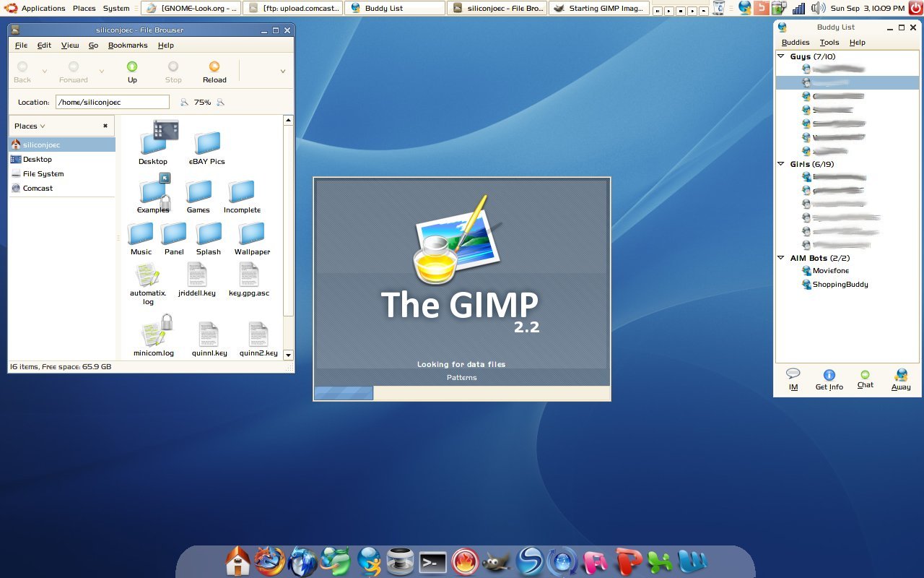Image resolution: width=924 pixels, height=578 pixels.
Task: Select Comcast in the Places sidebar
Action: (x=62, y=188)
